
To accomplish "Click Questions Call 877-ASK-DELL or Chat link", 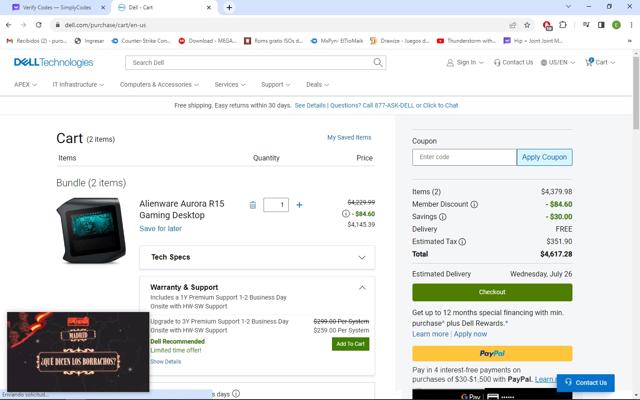I will point(394,105).
